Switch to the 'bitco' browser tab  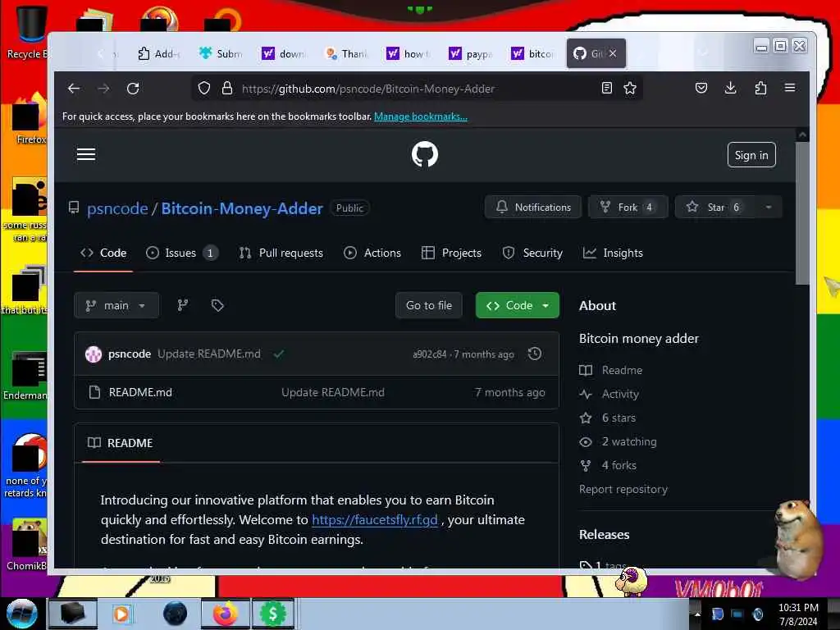point(533,53)
